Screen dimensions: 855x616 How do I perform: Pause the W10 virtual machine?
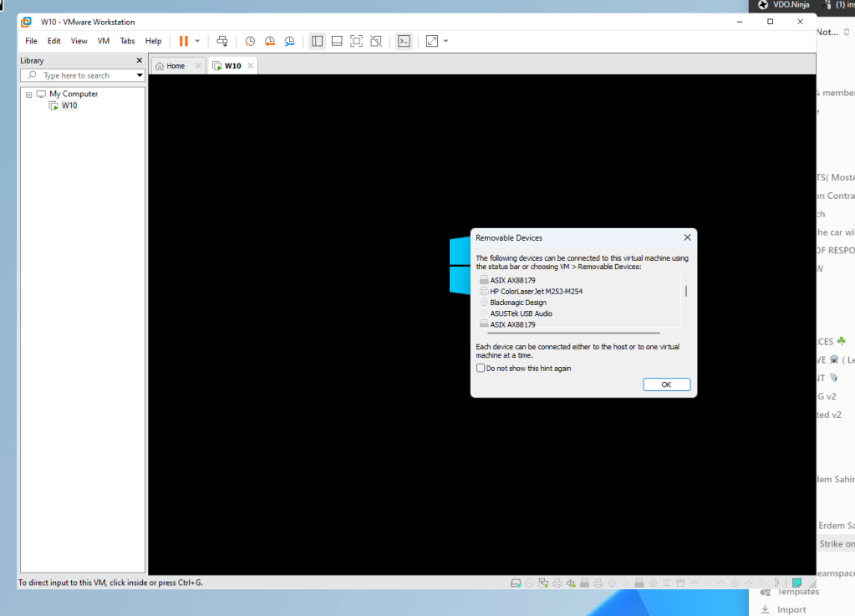click(x=184, y=41)
